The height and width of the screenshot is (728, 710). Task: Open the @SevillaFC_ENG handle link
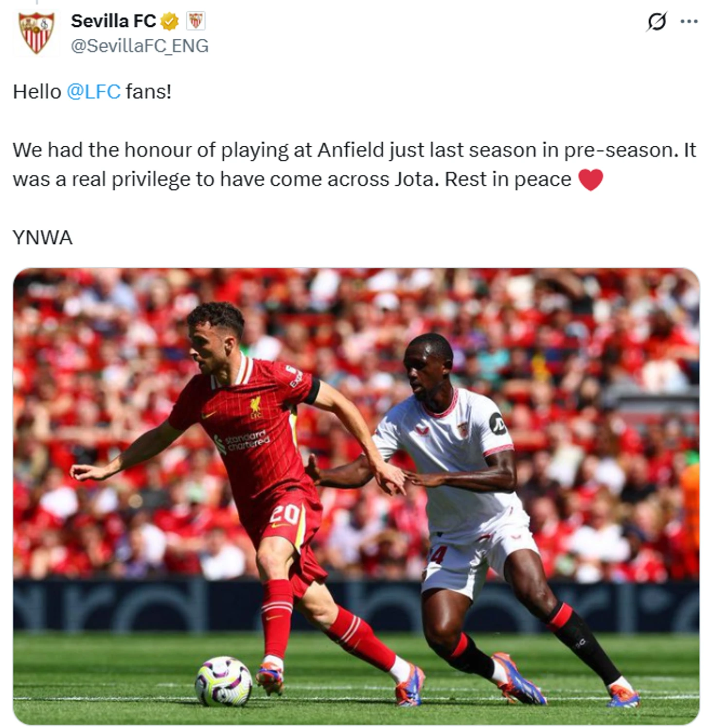tap(140, 46)
